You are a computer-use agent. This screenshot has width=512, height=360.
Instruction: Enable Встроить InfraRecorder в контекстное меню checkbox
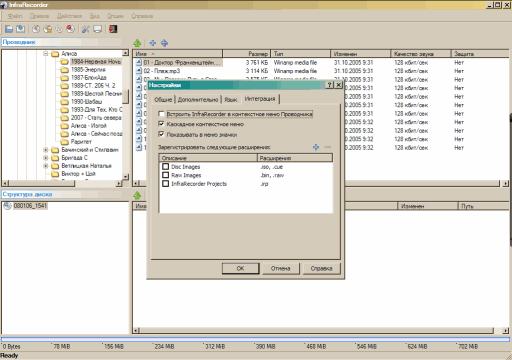[x=162, y=114]
